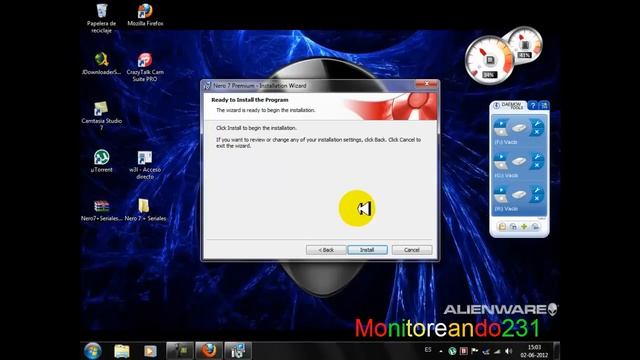Mount image on DAEMON Tools drive H
640x360 pixels.
[500, 190]
